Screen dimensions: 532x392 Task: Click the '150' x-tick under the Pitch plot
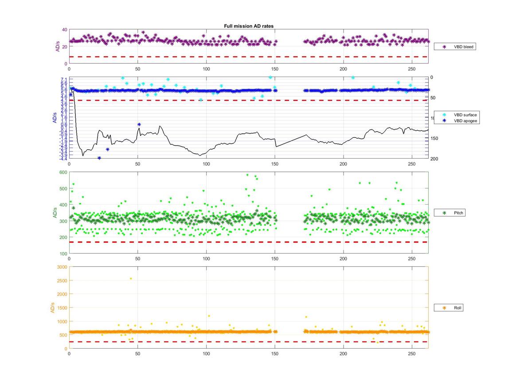click(x=275, y=259)
